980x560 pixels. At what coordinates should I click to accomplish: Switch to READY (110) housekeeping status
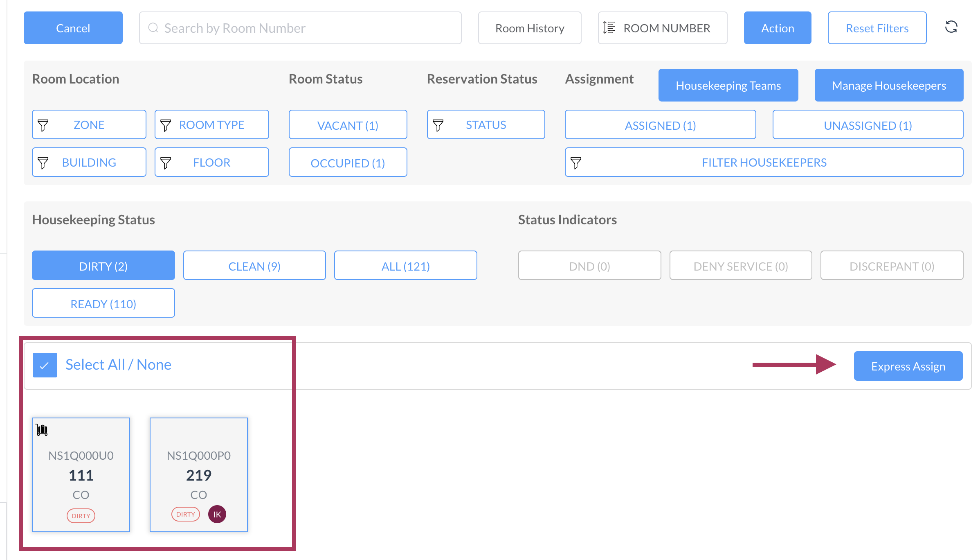coord(103,303)
